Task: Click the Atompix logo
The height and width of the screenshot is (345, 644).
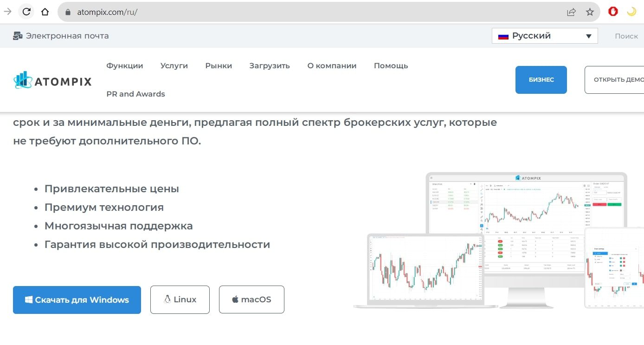Action: [x=52, y=80]
